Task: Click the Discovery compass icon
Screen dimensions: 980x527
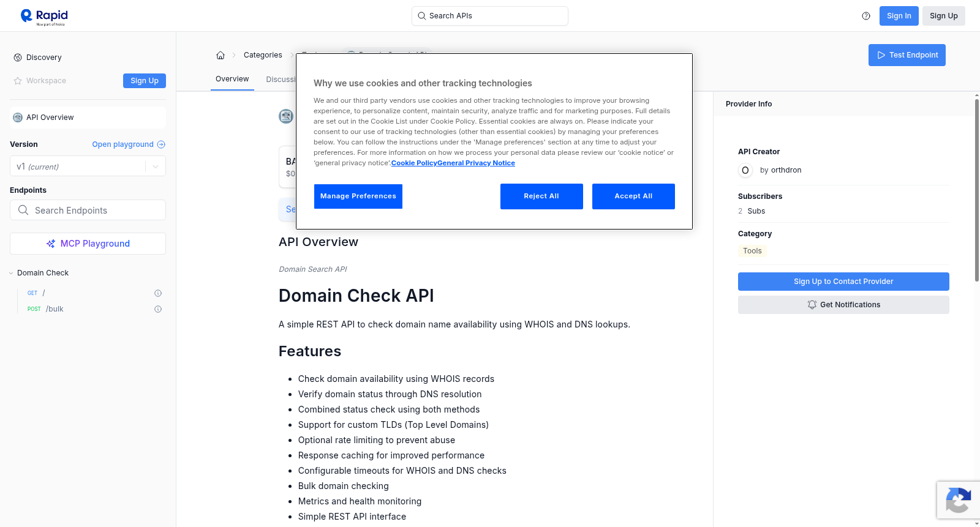Action: coord(18,58)
